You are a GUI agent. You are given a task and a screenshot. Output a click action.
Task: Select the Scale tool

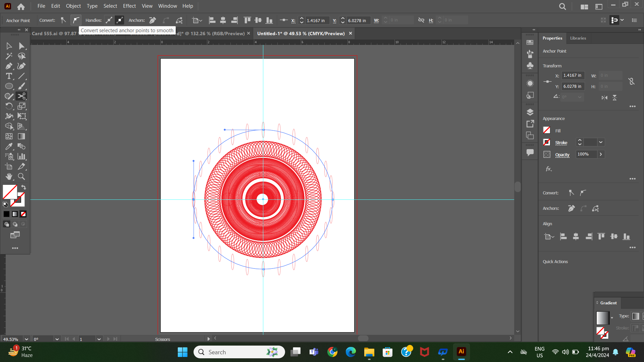[21, 106]
